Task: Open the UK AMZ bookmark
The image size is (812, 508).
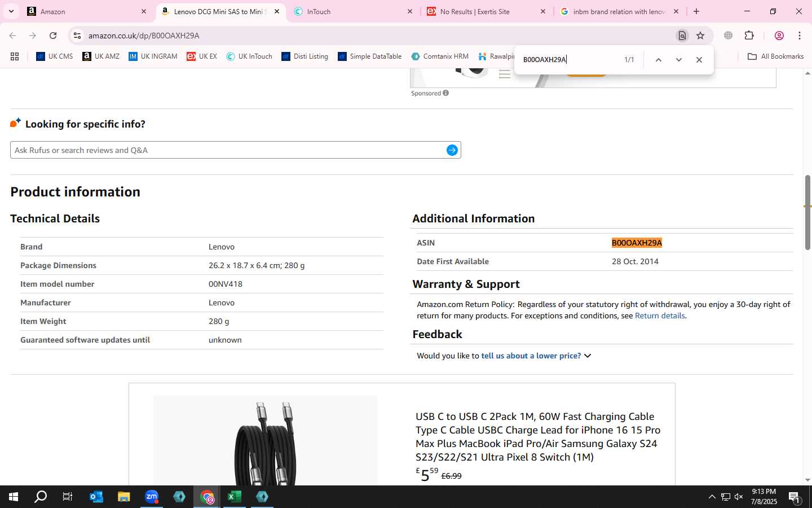Action: tap(101, 56)
